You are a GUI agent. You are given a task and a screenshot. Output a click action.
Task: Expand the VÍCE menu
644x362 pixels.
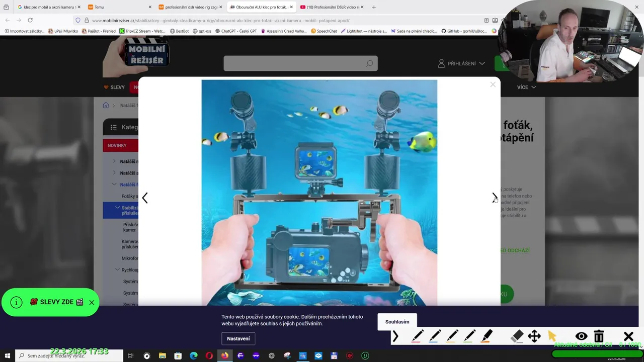[526, 87]
